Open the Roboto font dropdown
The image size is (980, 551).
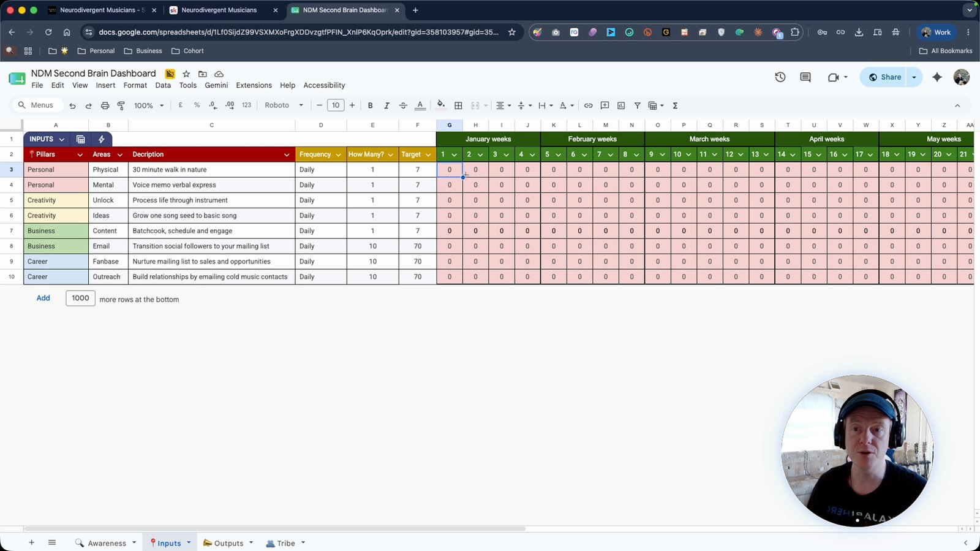[284, 105]
